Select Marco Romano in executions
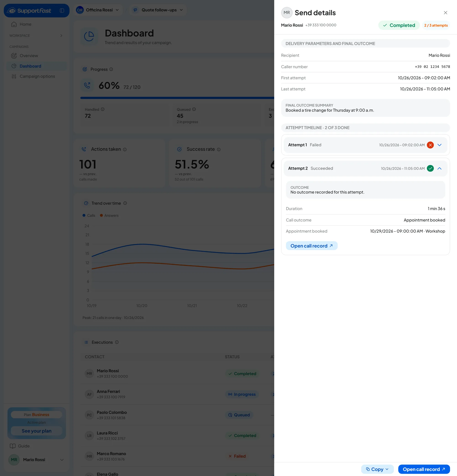The width and height of the screenshot is (457, 476). point(177,456)
